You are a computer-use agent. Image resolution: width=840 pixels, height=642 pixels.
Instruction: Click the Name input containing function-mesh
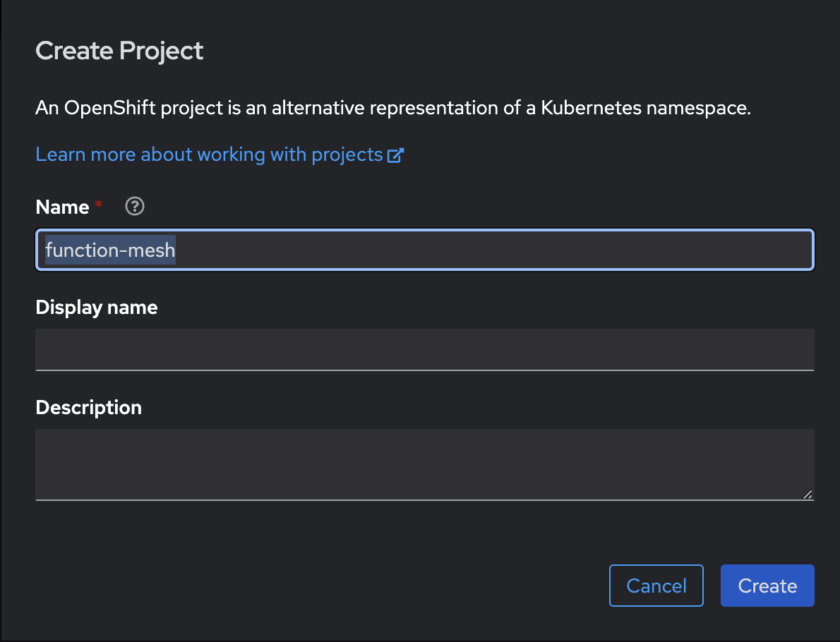(424, 250)
